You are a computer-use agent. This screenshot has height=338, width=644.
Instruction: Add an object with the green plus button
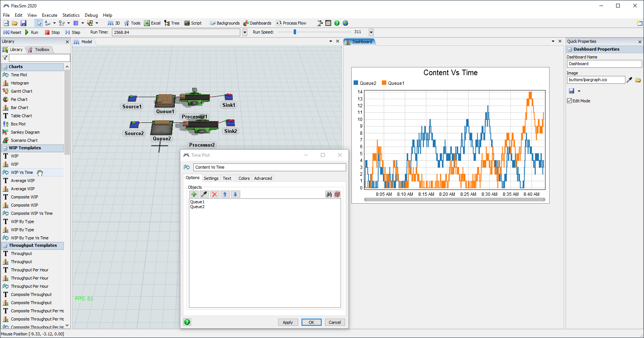click(x=194, y=194)
